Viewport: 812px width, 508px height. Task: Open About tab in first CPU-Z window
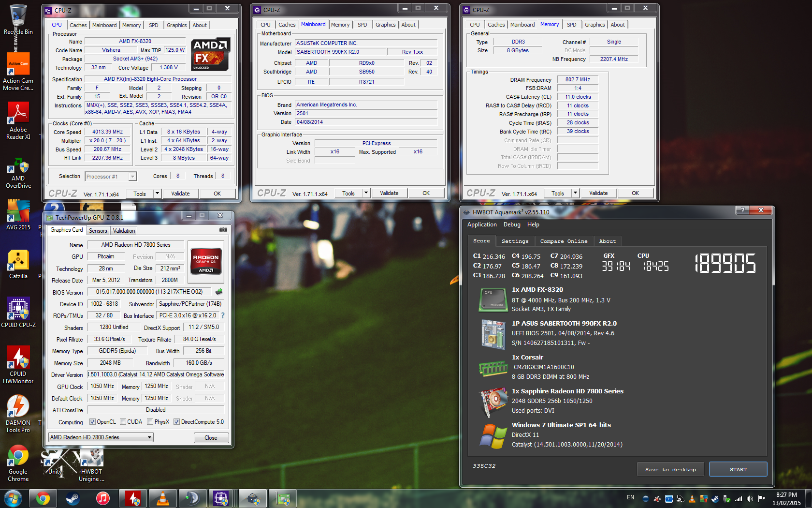tap(199, 25)
